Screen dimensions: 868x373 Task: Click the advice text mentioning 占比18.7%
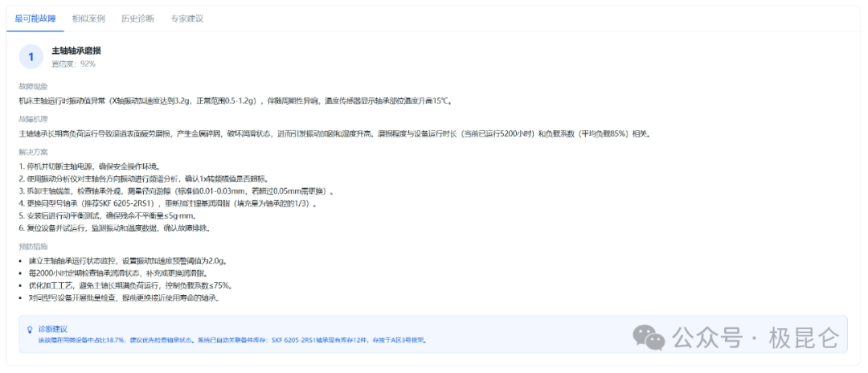[x=232, y=340]
